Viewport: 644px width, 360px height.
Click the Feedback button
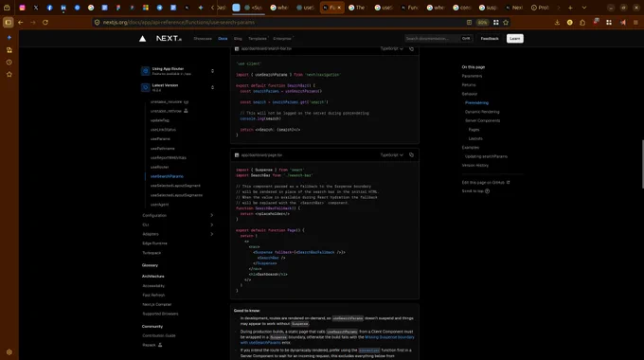[490, 39]
